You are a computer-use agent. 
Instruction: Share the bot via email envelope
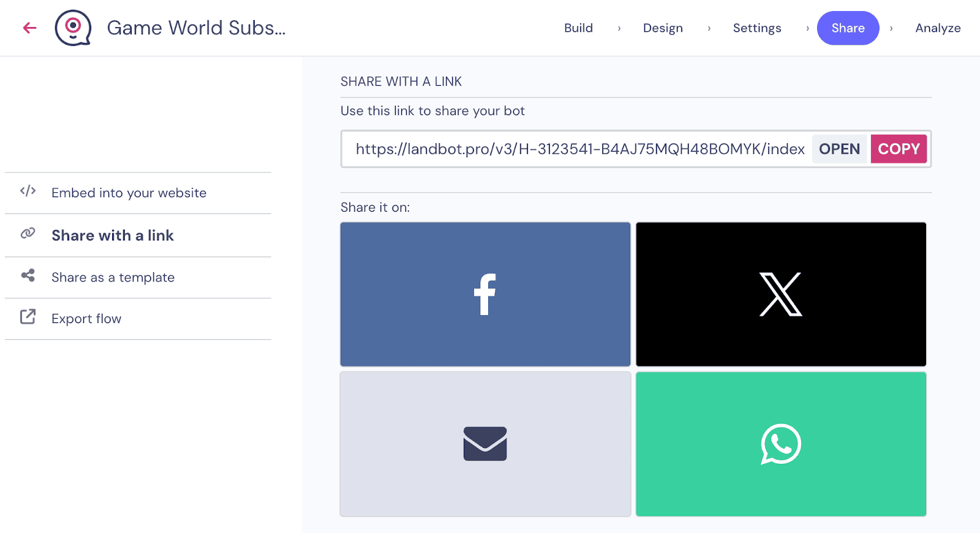pos(485,444)
